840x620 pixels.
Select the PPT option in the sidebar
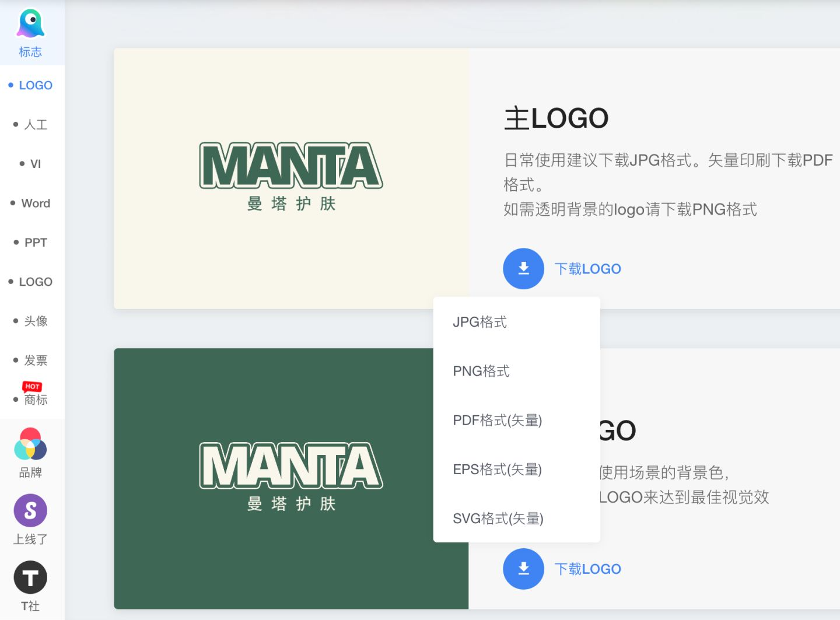pos(35,242)
